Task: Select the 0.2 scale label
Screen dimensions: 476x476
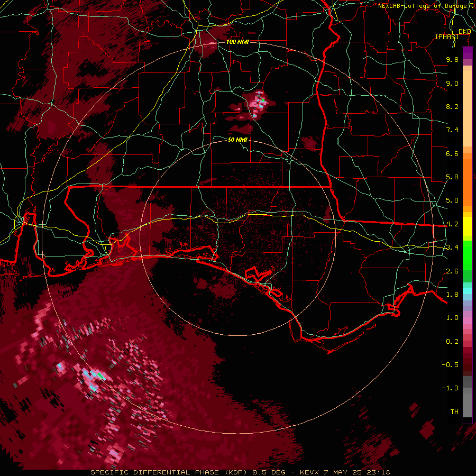Action: click(x=452, y=342)
